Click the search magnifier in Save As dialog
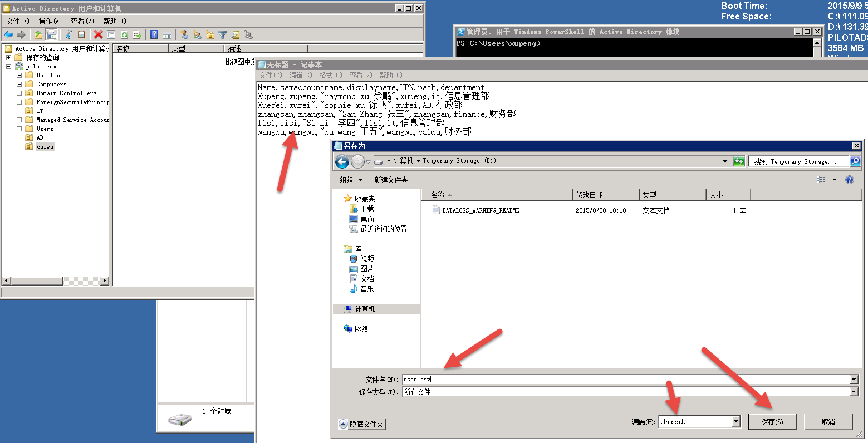Image resolution: width=868 pixels, height=443 pixels. (x=855, y=161)
